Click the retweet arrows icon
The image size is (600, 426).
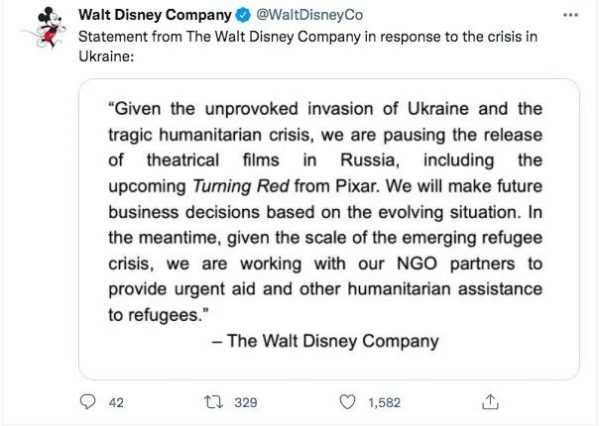pos(213,402)
